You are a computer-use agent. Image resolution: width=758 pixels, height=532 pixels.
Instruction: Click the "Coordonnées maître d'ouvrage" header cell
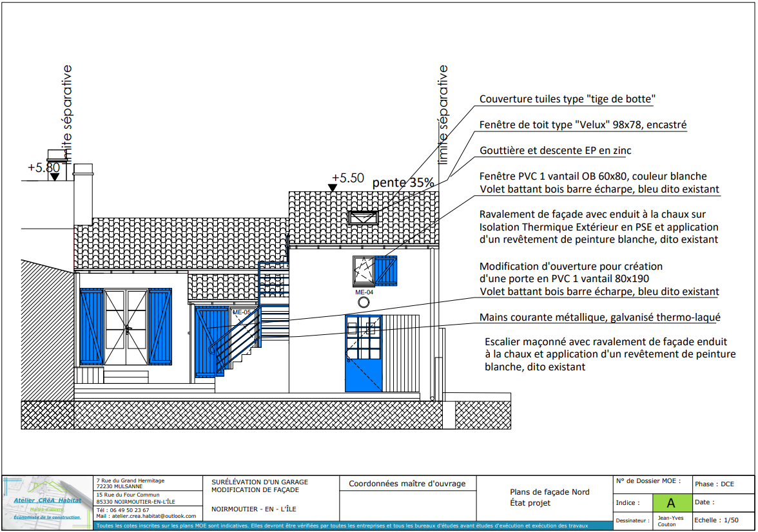tap(407, 483)
